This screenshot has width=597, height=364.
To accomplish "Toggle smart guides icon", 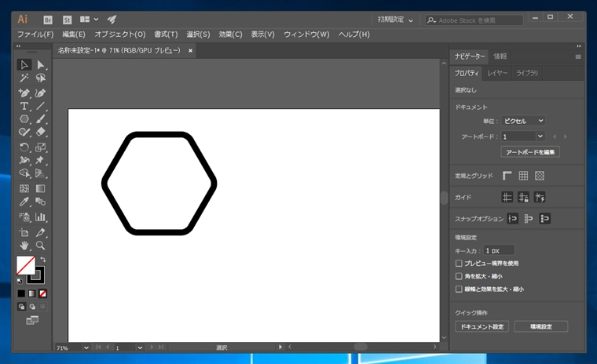I will point(540,197).
